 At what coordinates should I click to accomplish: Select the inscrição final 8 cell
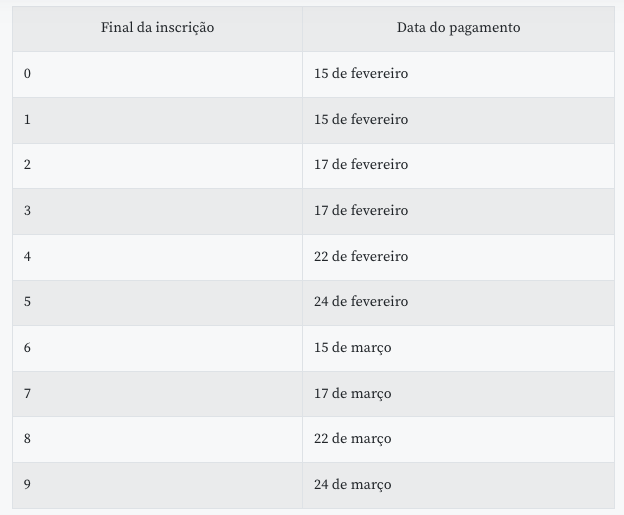pyautogui.click(x=28, y=439)
